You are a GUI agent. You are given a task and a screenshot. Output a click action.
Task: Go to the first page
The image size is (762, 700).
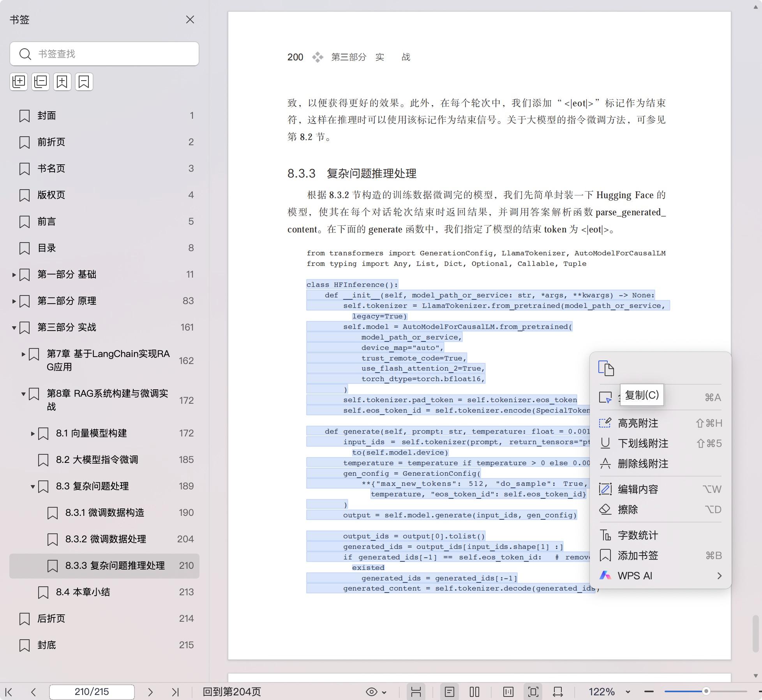[9, 692]
